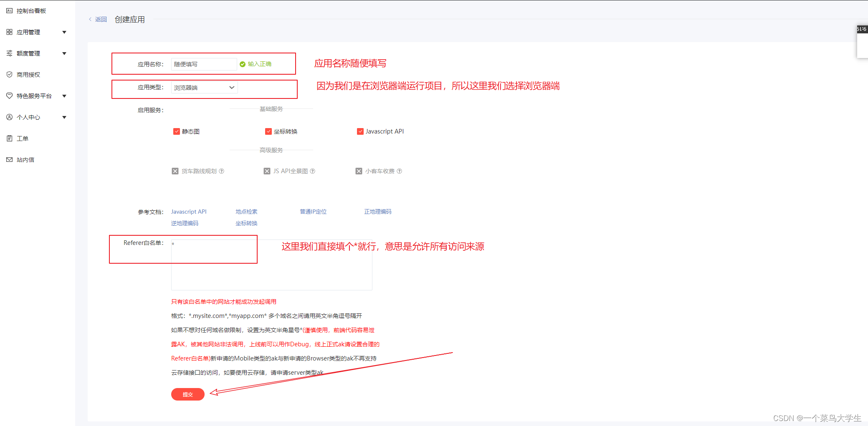Uncheck the Javascript API checkbox
Screen dimensions: 868x426
click(360, 131)
